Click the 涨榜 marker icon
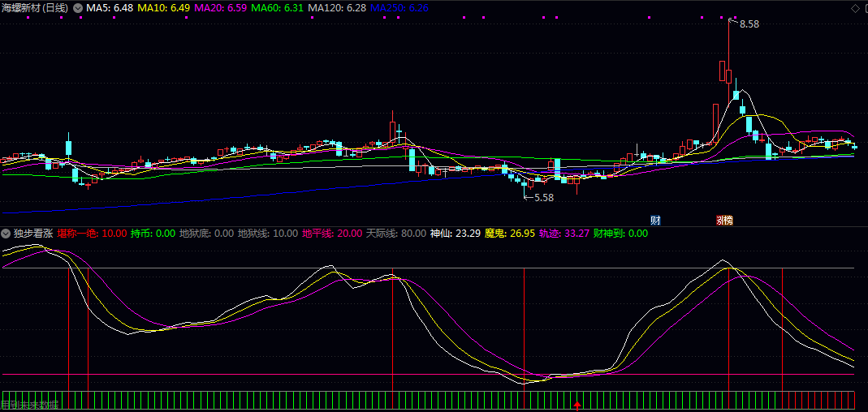This screenshot has height=412, width=868. point(723,220)
